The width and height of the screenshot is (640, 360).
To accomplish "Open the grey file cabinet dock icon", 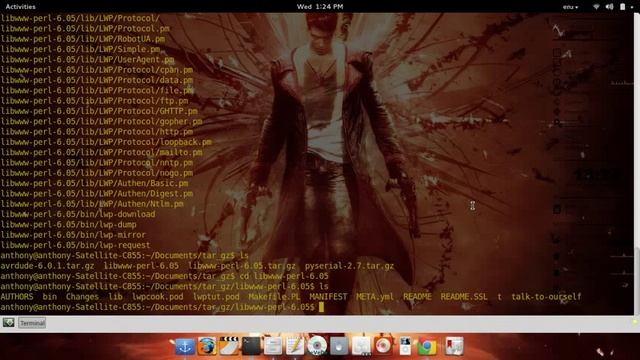I will (x=273, y=347).
